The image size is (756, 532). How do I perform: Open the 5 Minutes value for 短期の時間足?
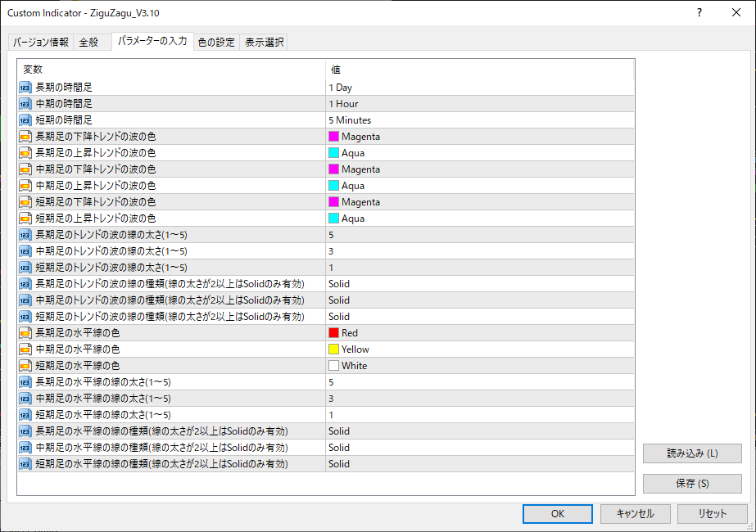coord(480,120)
